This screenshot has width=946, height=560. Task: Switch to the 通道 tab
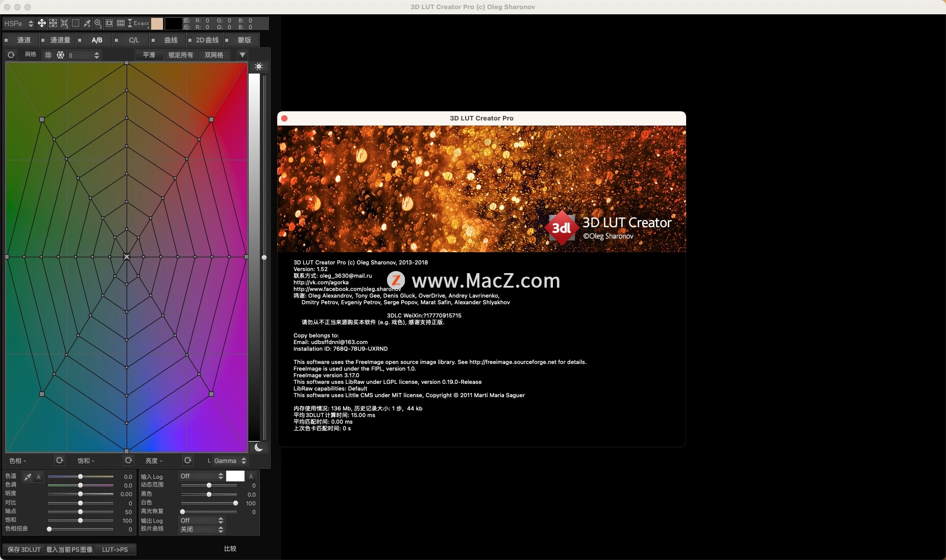coord(24,40)
